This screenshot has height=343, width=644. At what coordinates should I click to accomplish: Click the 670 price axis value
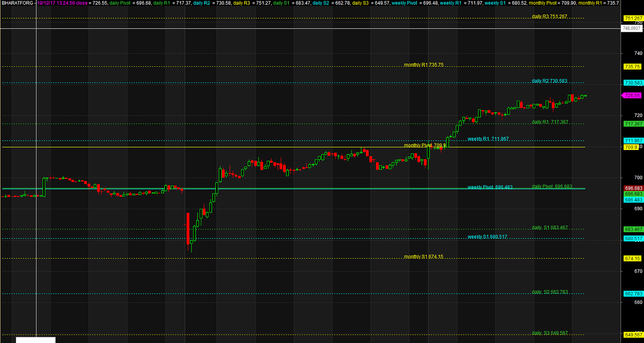(x=638, y=271)
